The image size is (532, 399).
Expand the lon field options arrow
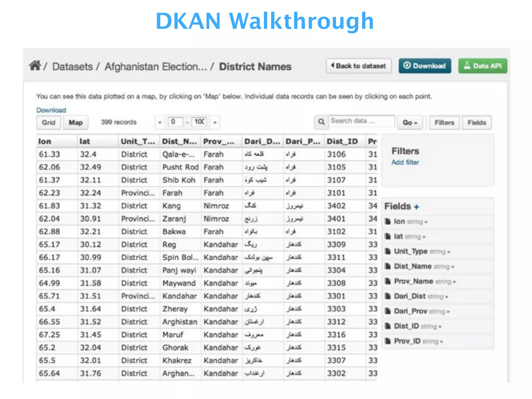tap(426, 222)
